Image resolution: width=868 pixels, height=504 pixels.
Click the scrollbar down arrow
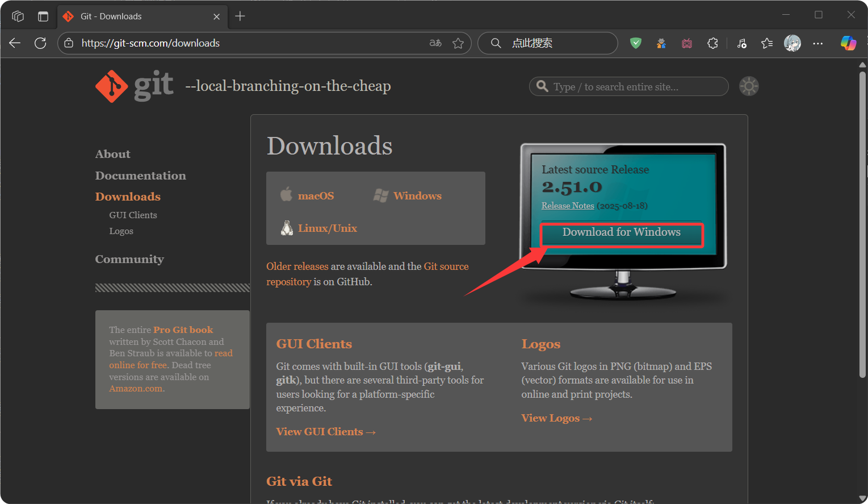(862, 498)
